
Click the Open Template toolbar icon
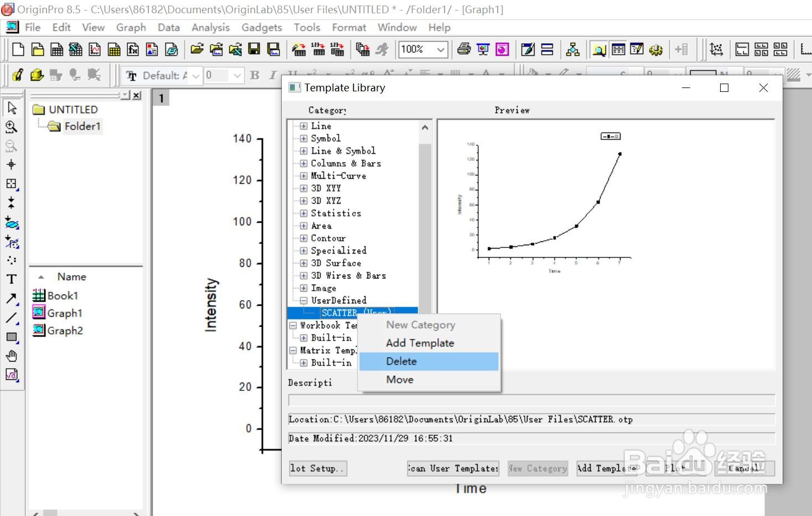pos(216,50)
